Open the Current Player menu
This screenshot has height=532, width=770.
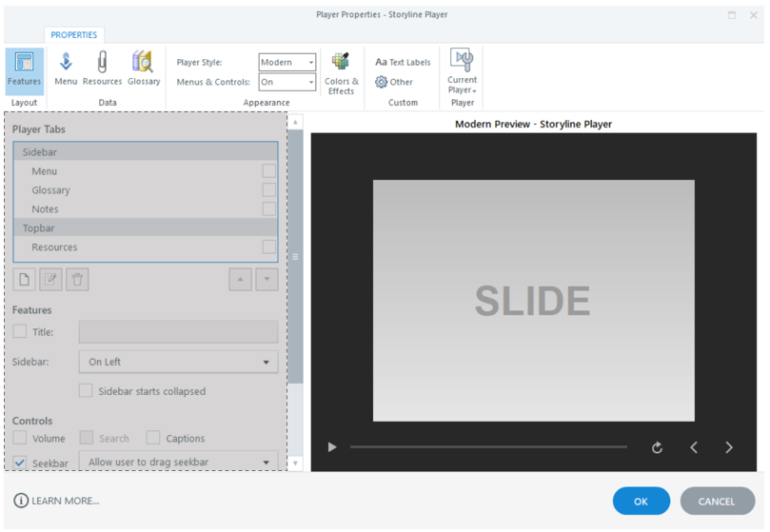[463, 71]
